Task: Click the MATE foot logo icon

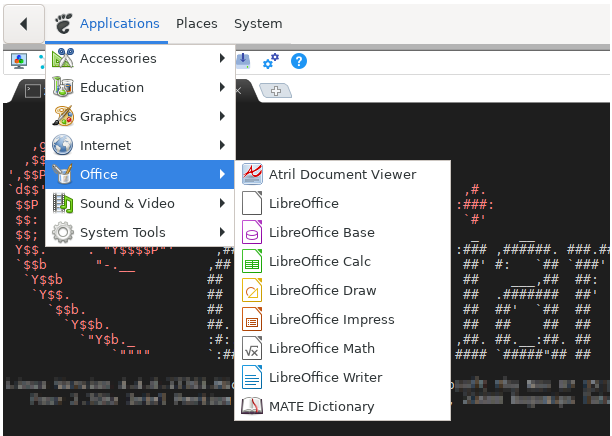Action: 63,23
